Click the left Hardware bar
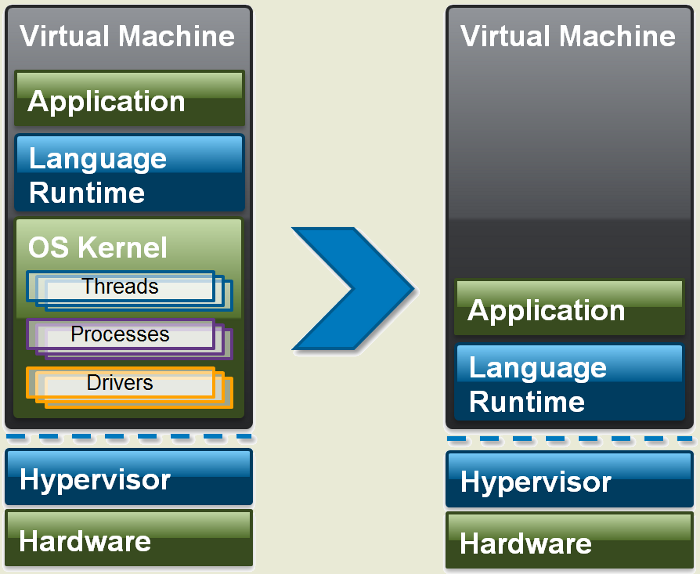 pyautogui.click(x=129, y=538)
